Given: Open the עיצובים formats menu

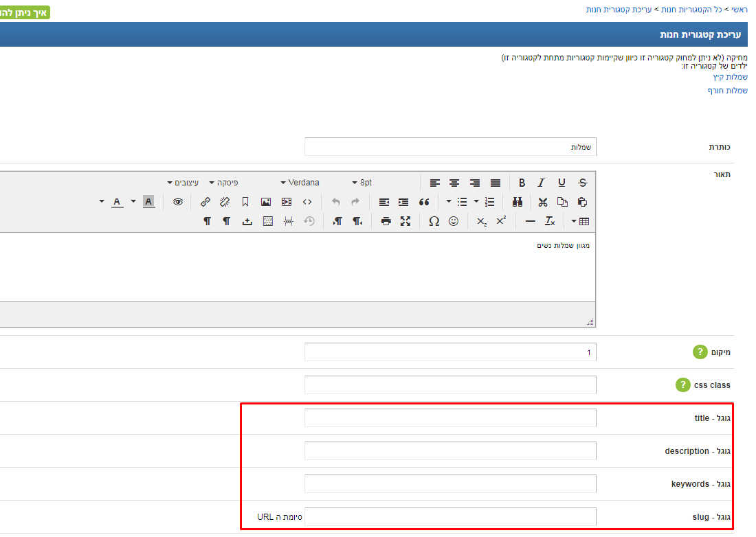Looking at the screenshot, I should (183, 183).
